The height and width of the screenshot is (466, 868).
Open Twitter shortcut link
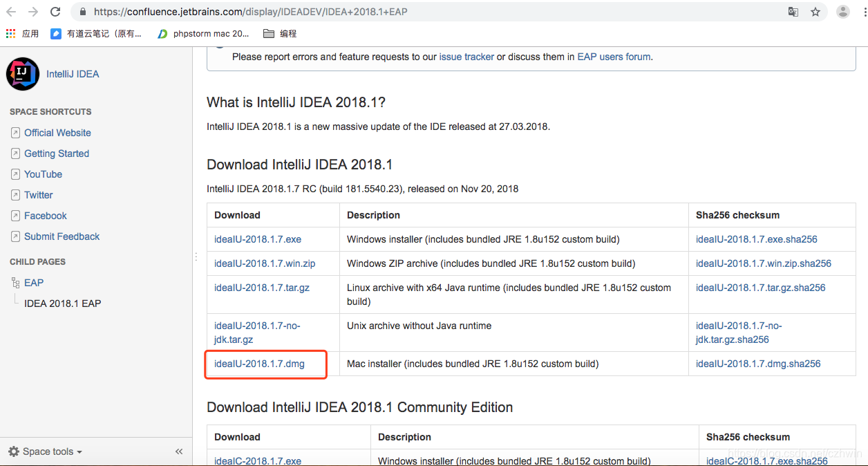pyautogui.click(x=39, y=195)
